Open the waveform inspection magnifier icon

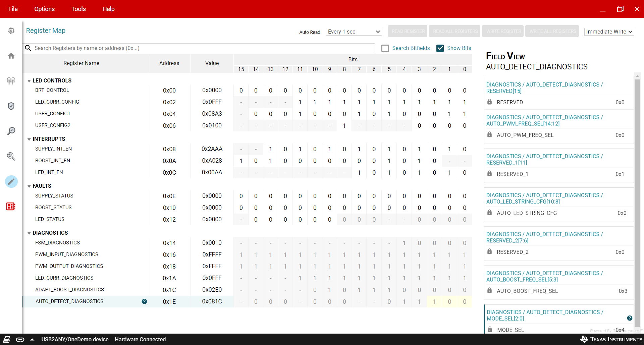click(x=11, y=131)
